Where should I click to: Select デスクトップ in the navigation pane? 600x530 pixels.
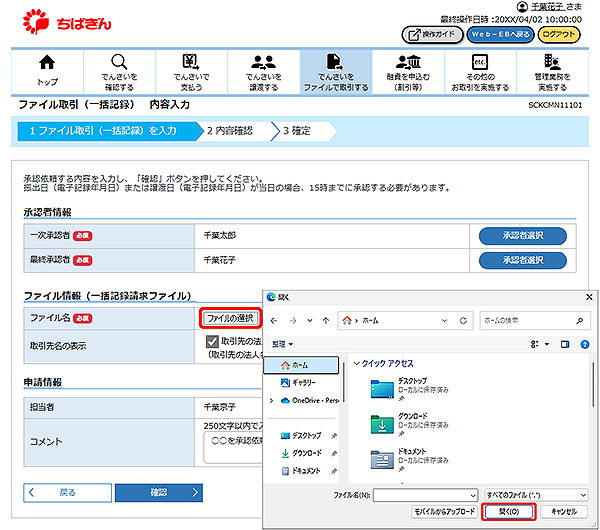(x=301, y=435)
